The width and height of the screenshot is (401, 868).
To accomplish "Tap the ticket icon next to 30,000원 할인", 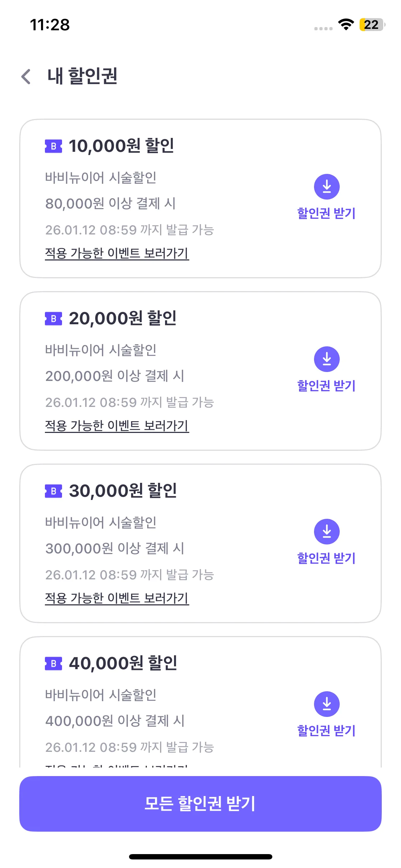I will 53,491.
